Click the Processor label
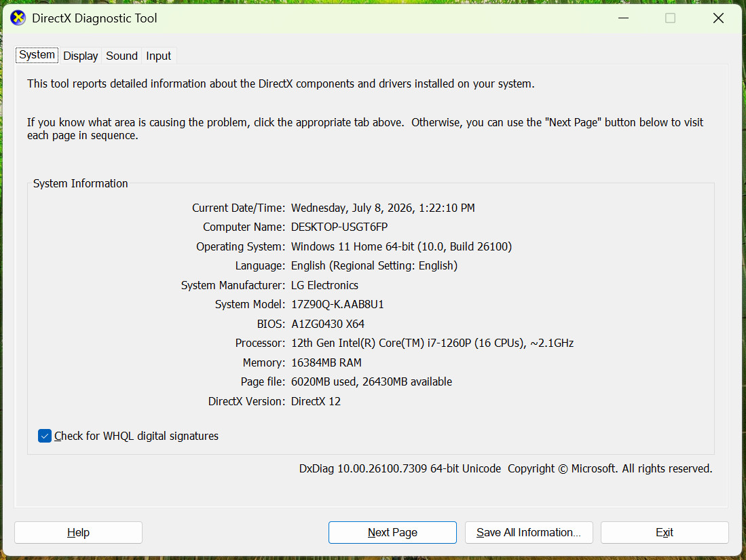The image size is (746, 560). click(x=260, y=343)
